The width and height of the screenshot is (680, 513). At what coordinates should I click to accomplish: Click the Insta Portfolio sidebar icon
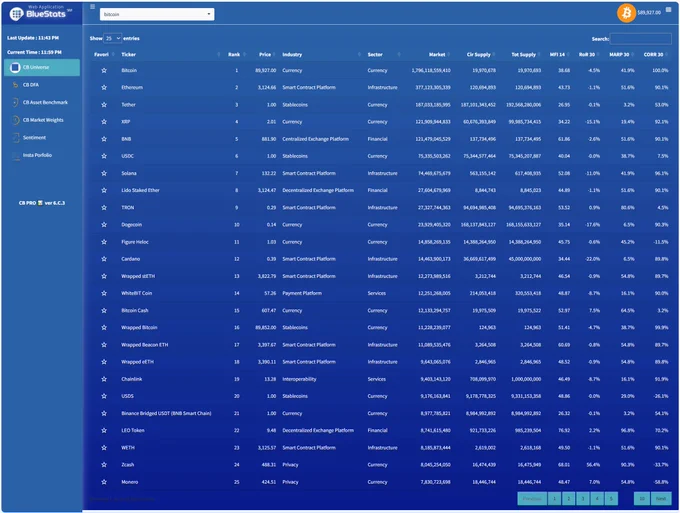pyautogui.click(x=16, y=155)
